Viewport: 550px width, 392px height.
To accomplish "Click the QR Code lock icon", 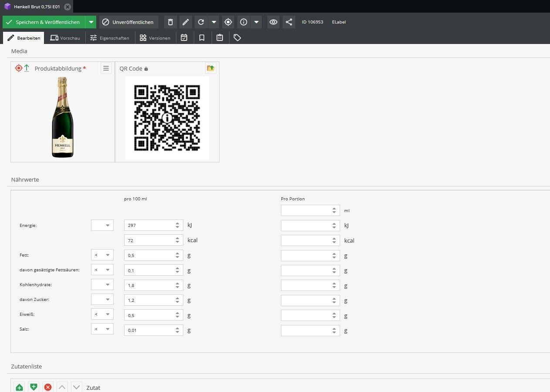I will coord(146,69).
